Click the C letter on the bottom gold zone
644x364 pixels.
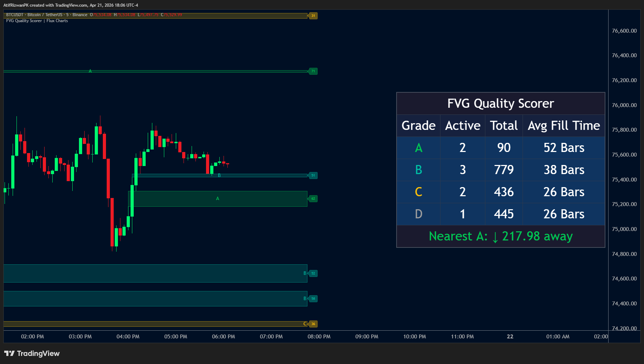tap(305, 324)
